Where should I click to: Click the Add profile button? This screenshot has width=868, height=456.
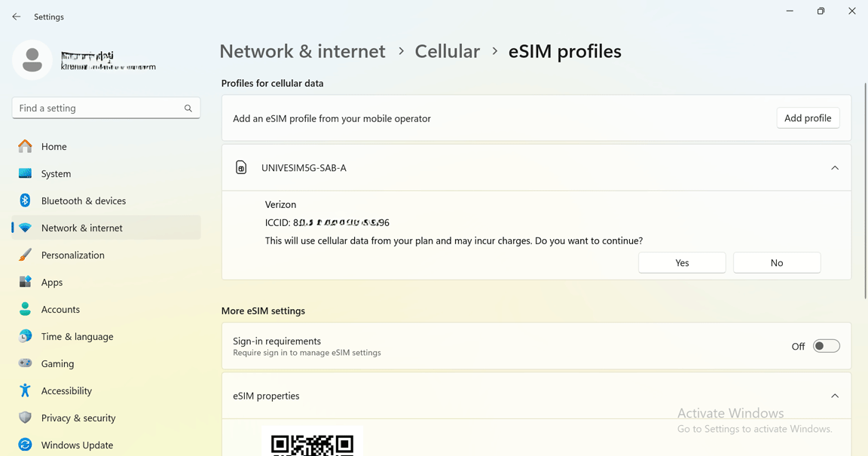(808, 118)
